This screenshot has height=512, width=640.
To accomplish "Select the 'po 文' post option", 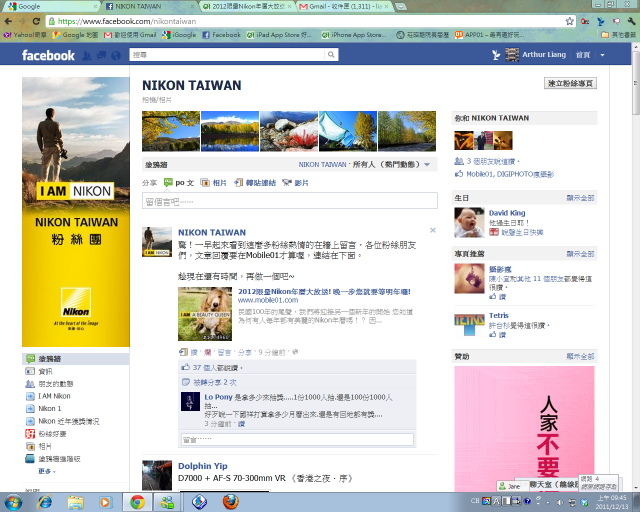I will [x=179, y=183].
